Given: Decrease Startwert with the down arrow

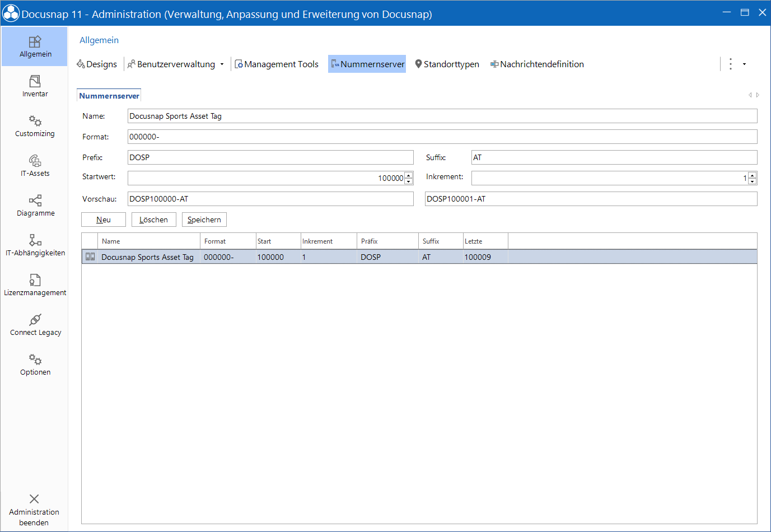Looking at the screenshot, I should click(409, 181).
